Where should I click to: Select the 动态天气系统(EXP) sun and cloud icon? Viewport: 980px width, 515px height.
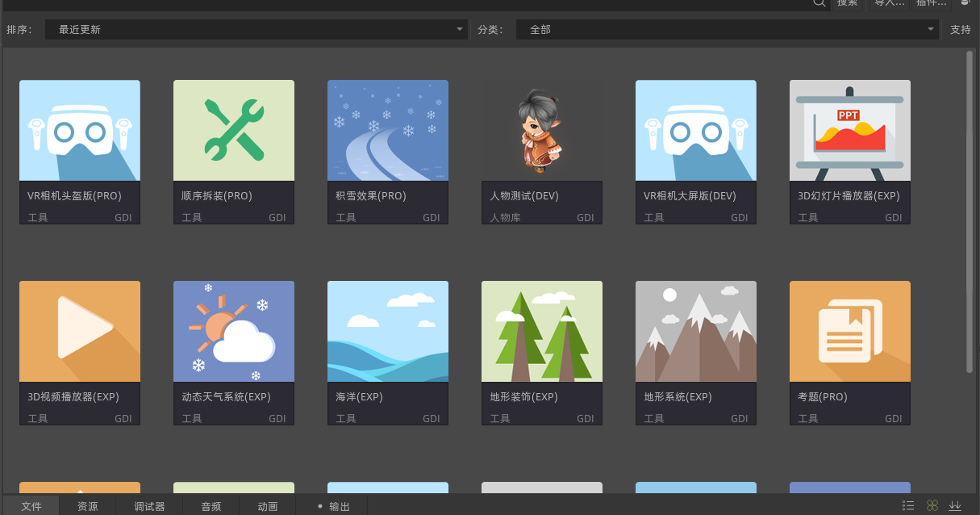tap(234, 331)
